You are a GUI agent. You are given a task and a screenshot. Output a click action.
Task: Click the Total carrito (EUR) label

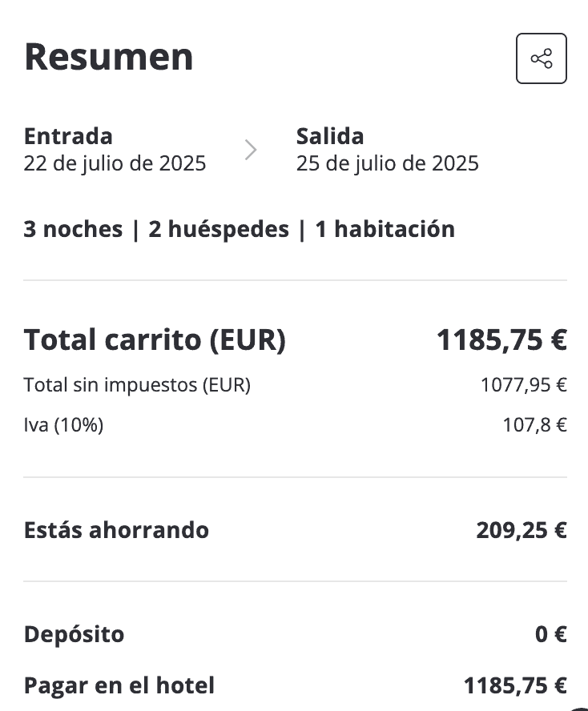tap(155, 340)
